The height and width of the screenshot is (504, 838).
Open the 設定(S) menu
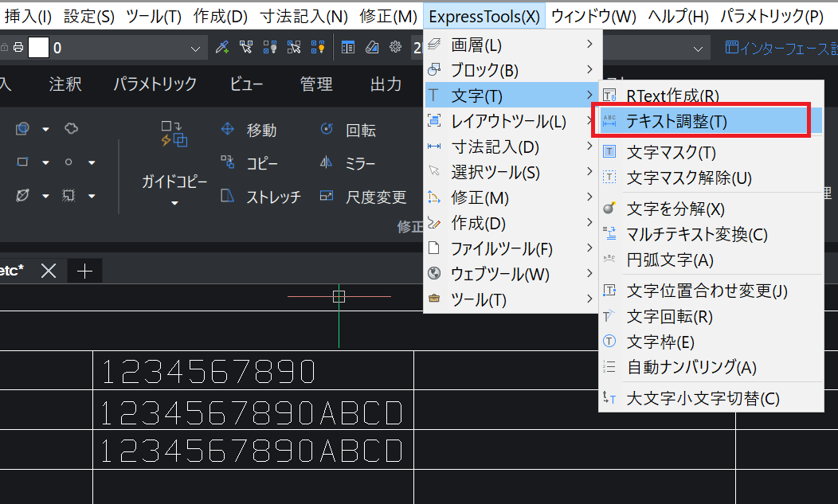pyautogui.click(x=88, y=17)
